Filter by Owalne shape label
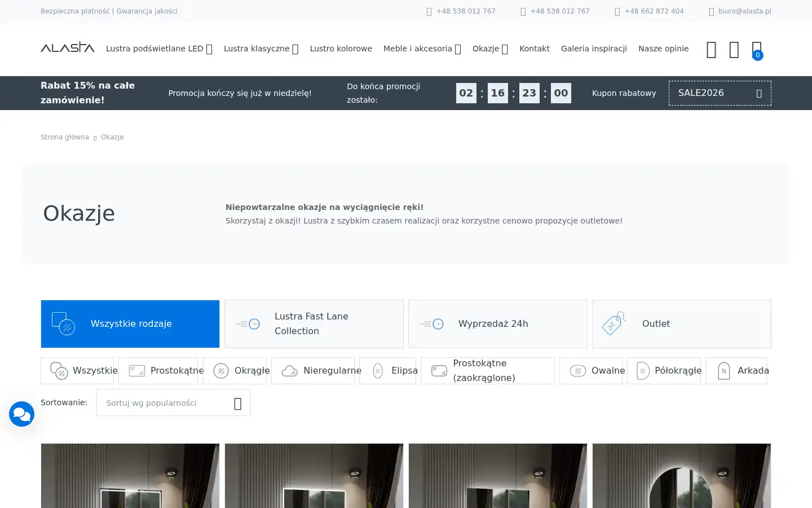812x508 pixels. 608,371
